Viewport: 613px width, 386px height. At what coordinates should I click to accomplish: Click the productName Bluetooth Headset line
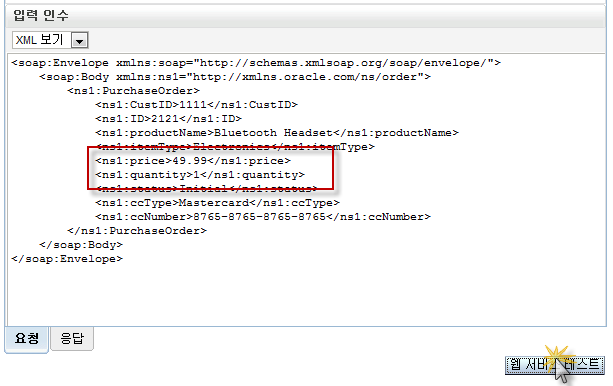point(277,133)
